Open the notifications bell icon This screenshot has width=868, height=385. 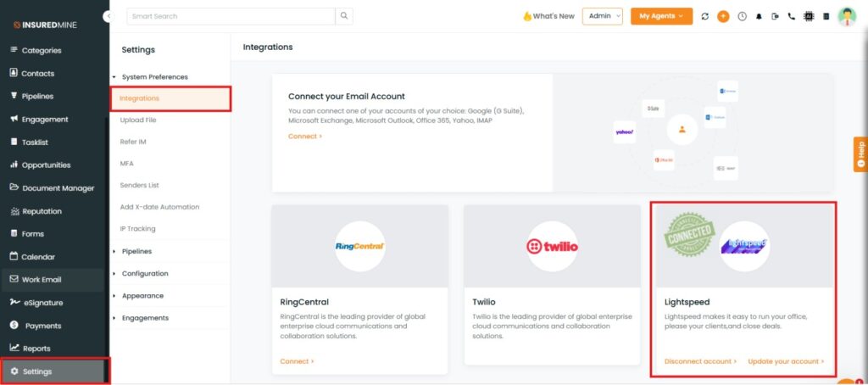759,17
